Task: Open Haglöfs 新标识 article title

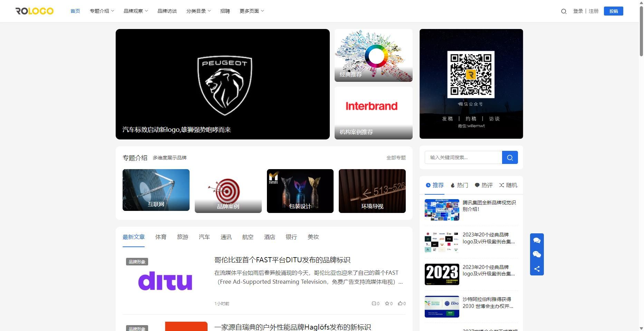Action: 293,327
